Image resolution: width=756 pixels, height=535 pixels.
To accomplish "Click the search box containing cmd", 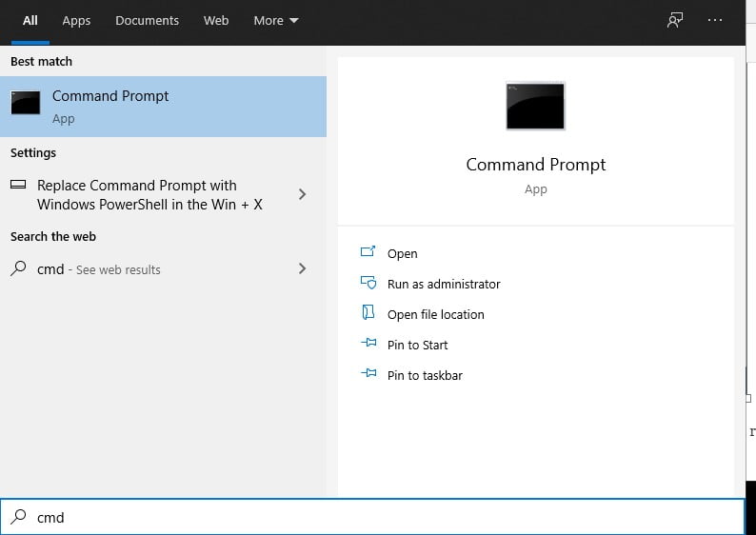I will 372,517.
